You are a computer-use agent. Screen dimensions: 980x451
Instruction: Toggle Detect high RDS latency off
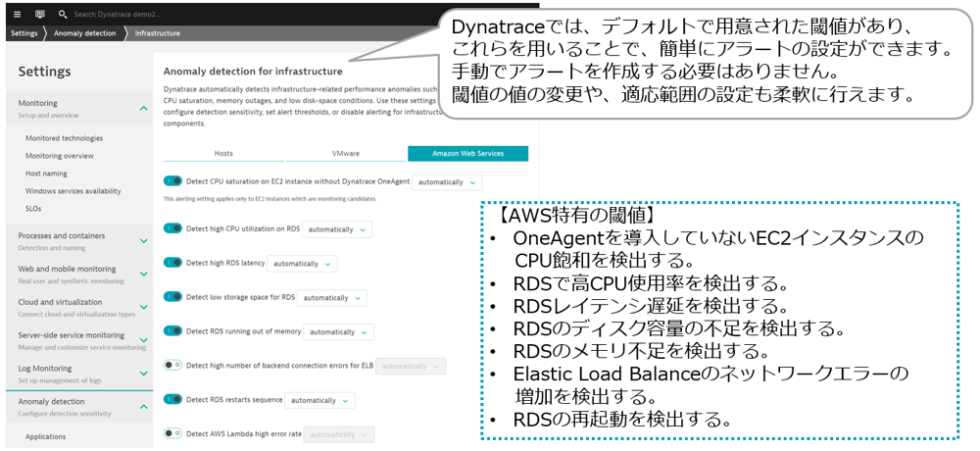172,263
